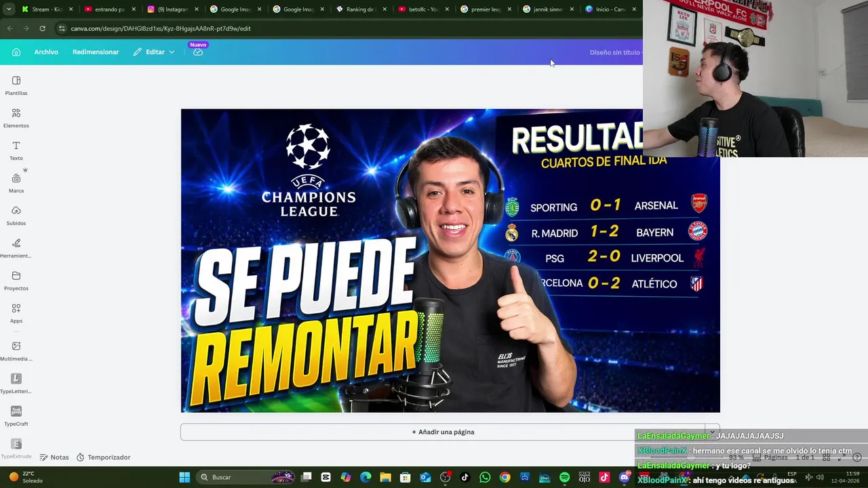
Task: Open the Temporizador tool
Action: tap(103, 457)
